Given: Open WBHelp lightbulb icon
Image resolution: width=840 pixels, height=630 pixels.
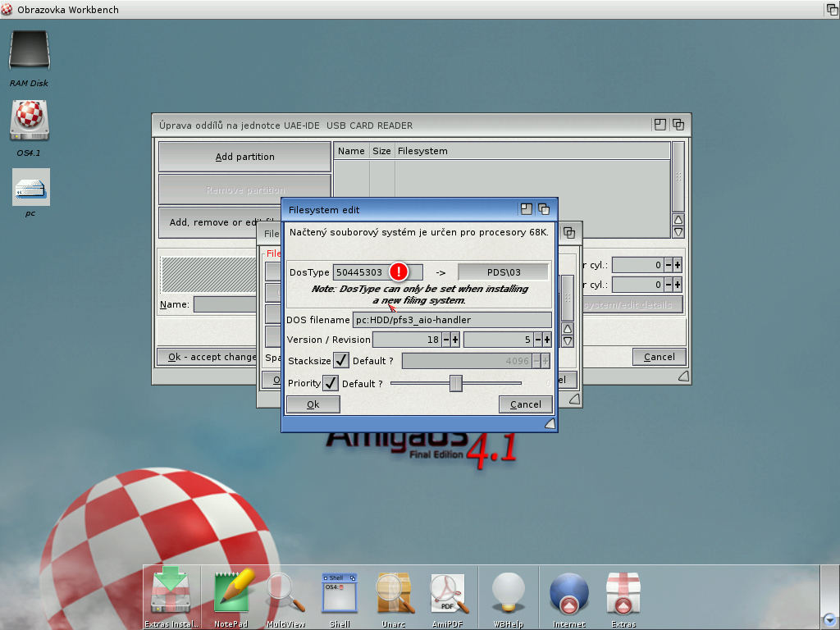Looking at the screenshot, I should point(508,594).
